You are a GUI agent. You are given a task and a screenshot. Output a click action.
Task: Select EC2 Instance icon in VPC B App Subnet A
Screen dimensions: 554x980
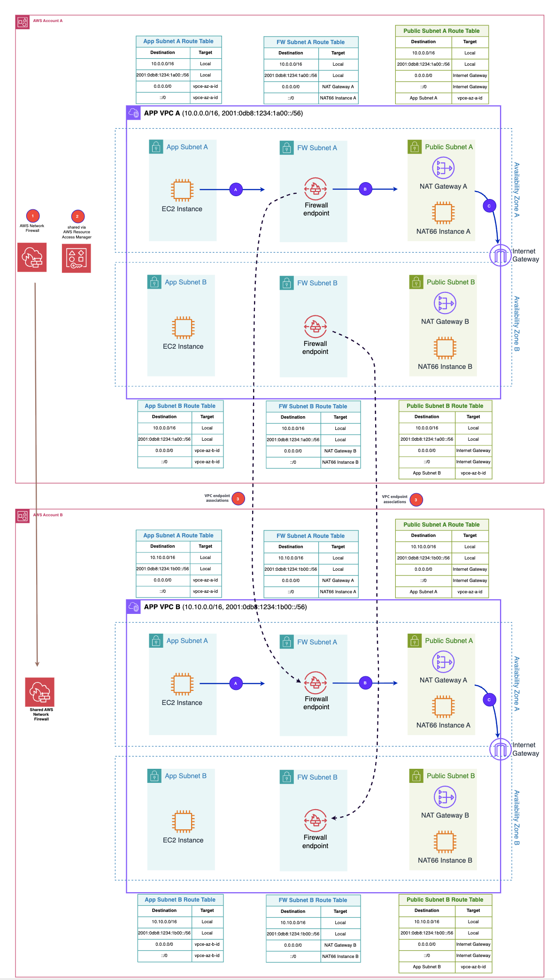(182, 684)
